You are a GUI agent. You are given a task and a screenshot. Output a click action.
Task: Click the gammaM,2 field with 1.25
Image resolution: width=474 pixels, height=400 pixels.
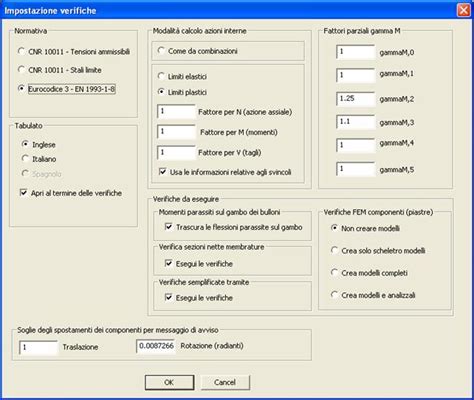[355, 99]
